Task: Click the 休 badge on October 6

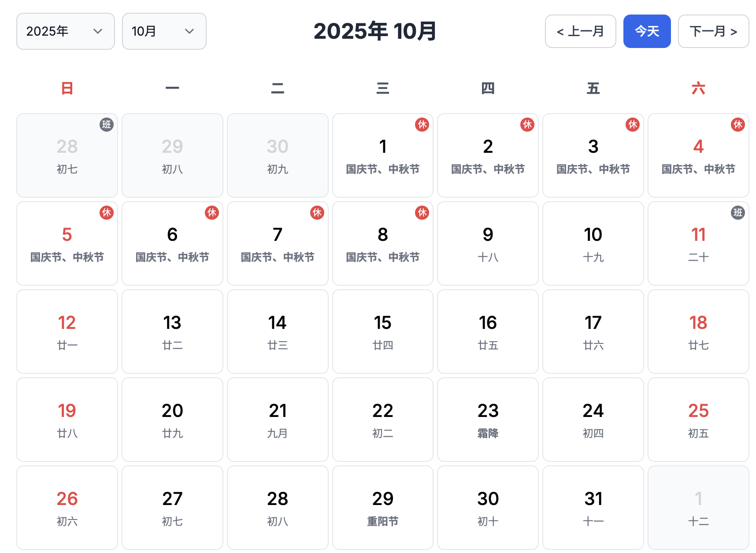Action: click(x=212, y=213)
